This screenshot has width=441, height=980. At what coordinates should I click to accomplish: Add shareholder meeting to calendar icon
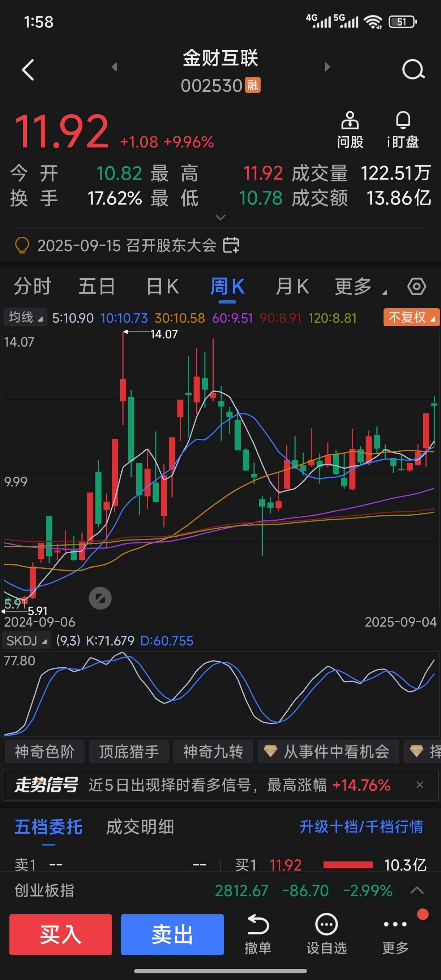231,245
